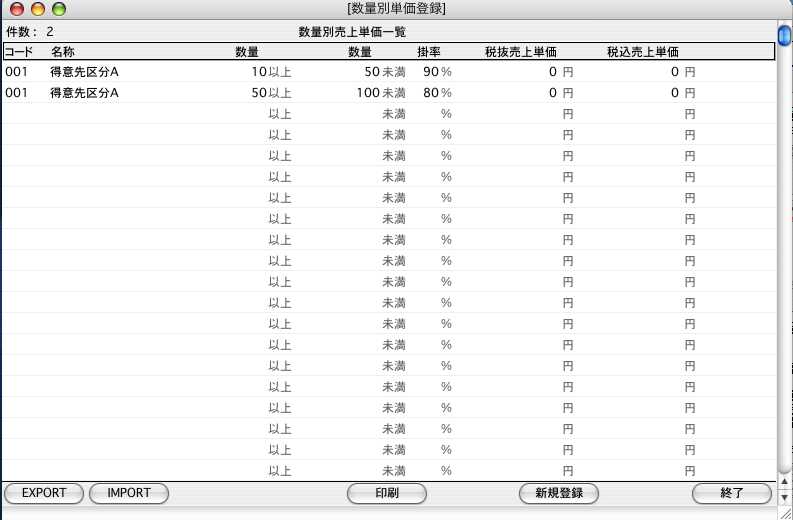
Task: Click the window resize grip
Action: click(785, 513)
